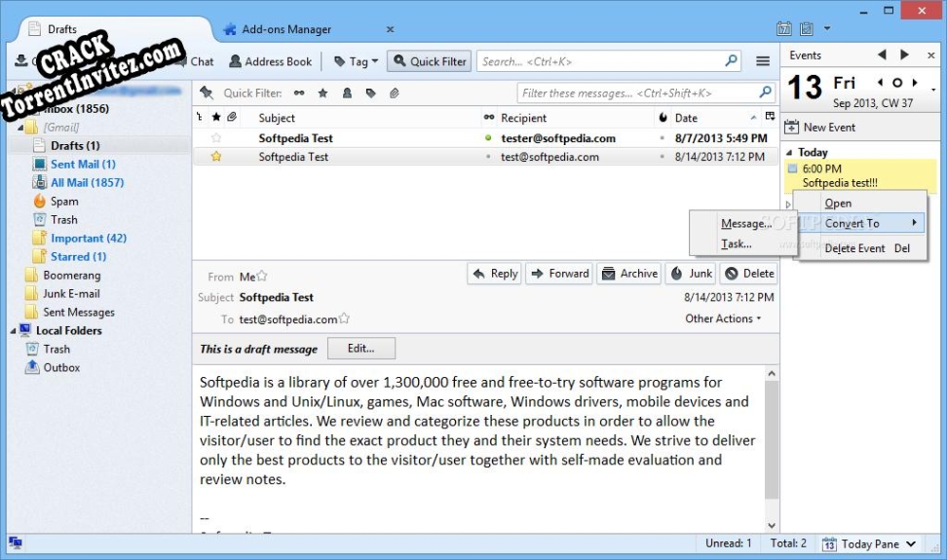Star the tester@softpedia.com draft
The height and width of the screenshot is (560, 947).
coord(216,138)
